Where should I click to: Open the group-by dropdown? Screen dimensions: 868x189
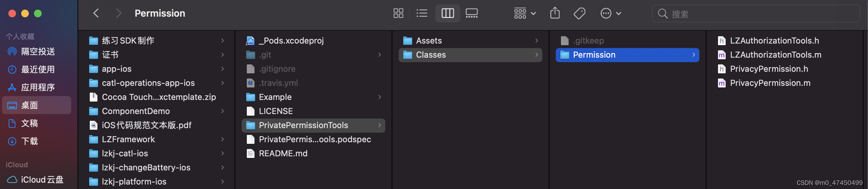524,13
